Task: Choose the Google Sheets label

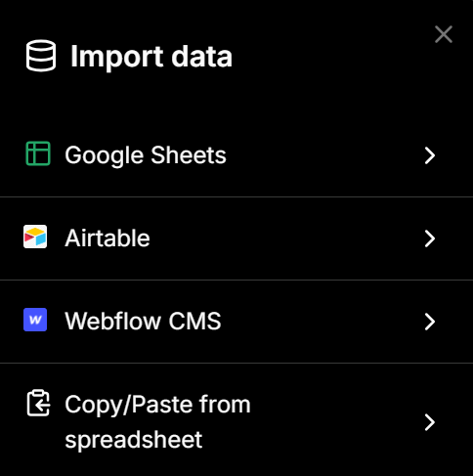Action: 146,155
